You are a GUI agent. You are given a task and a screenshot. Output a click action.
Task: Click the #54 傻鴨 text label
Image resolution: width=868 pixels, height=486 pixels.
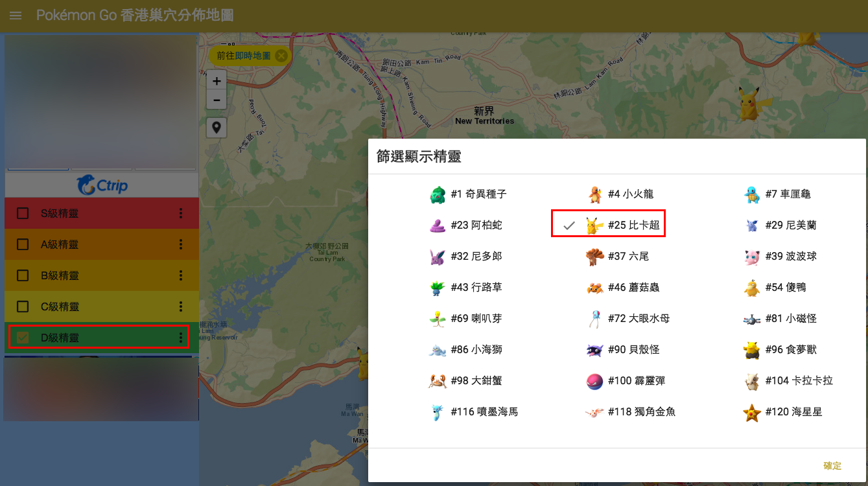(786, 288)
